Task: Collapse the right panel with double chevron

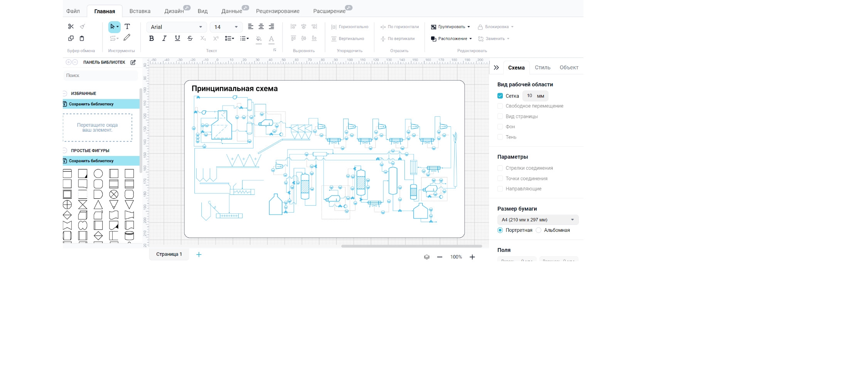Action: pyautogui.click(x=496, y=68)
